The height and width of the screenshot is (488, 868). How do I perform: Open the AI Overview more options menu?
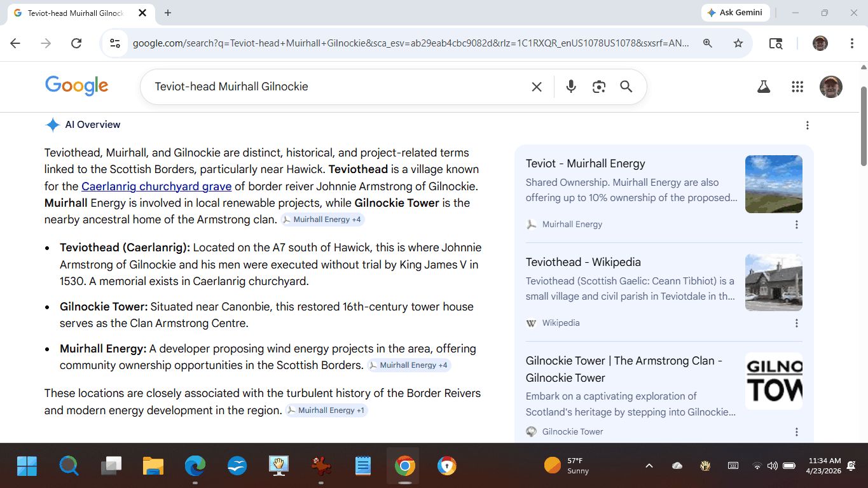click(808, 125)
